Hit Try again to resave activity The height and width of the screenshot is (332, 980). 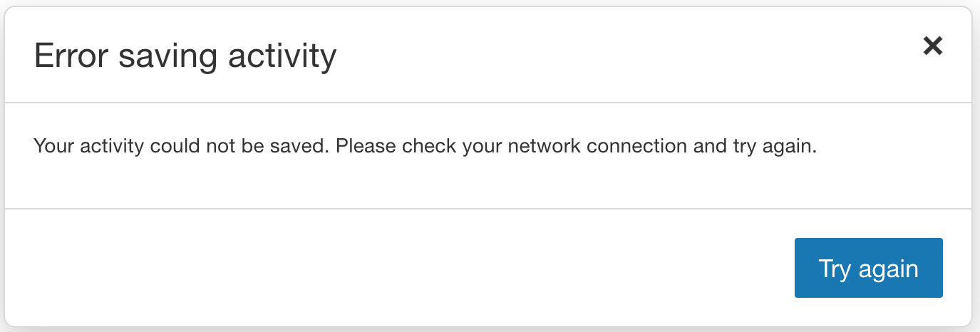tap(868, 268)
